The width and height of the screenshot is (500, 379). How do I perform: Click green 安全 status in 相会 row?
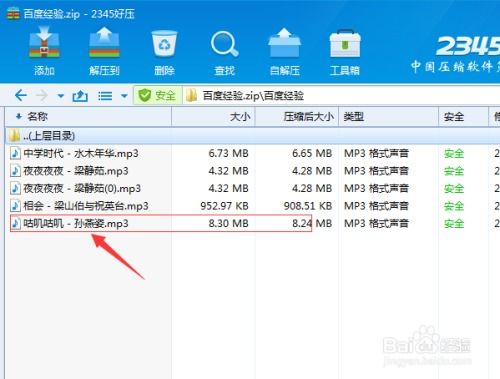[x=454, y=206]
